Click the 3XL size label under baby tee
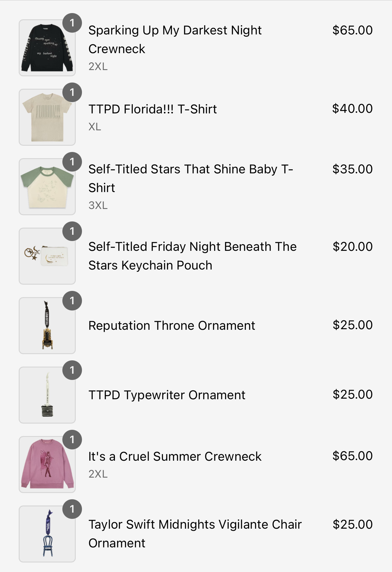This screenshot has width=392, height=572. click(98, 205)
